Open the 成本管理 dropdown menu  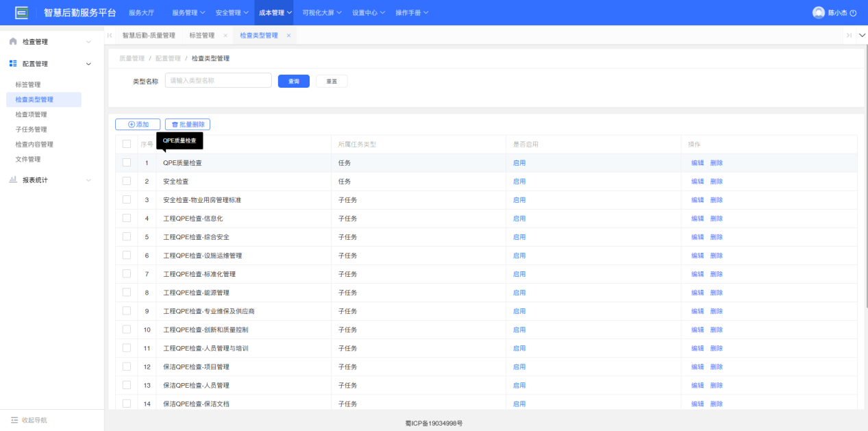click(x=275, y=13)
